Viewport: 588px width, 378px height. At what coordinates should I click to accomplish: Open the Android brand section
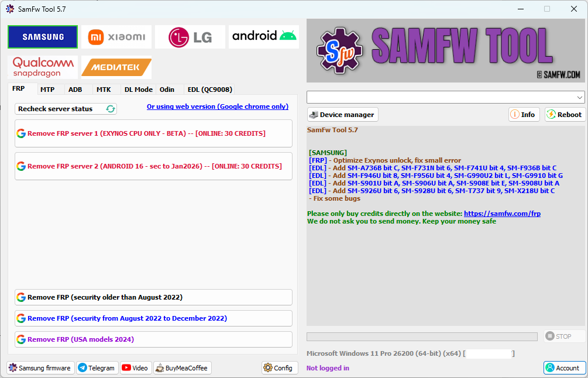tap(264, 37)
